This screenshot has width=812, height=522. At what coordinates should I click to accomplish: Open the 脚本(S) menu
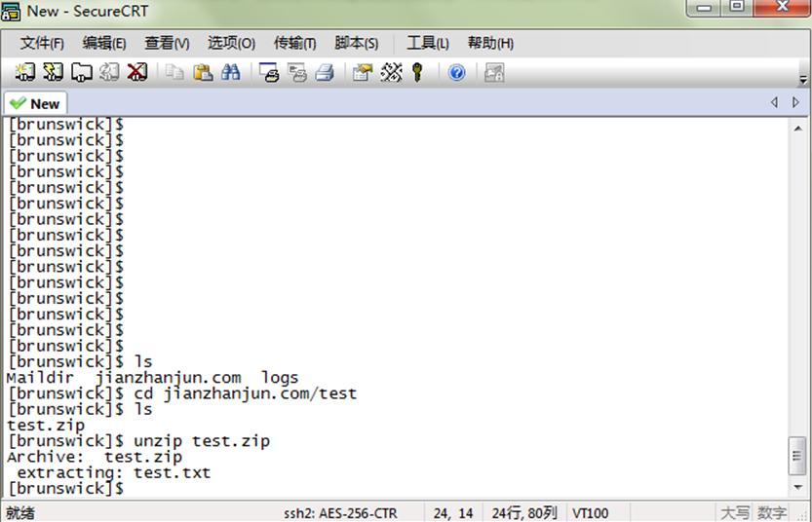click(357, 44)
